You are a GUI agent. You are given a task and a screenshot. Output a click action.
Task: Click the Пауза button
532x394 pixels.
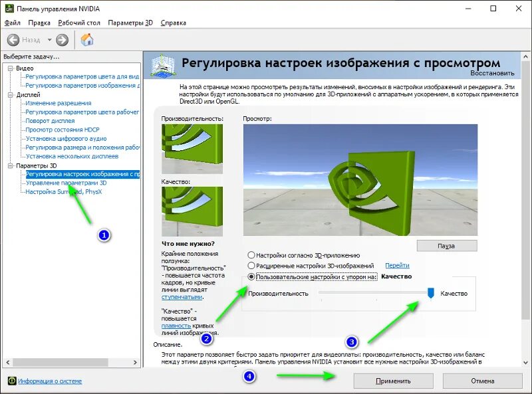tap(447, 246)
